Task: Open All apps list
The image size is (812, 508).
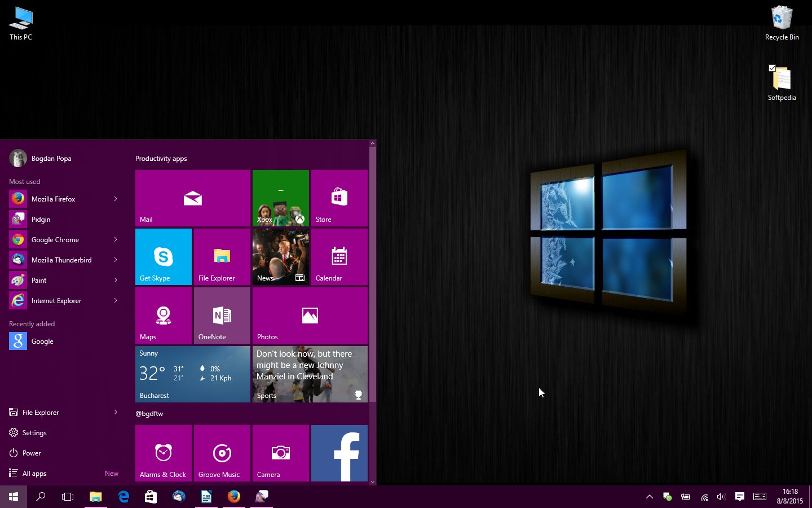Action: click(34, 474)
